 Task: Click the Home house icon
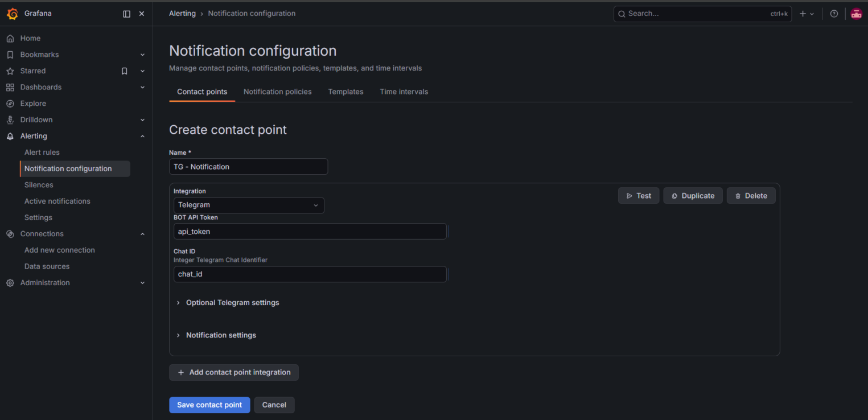10,38
